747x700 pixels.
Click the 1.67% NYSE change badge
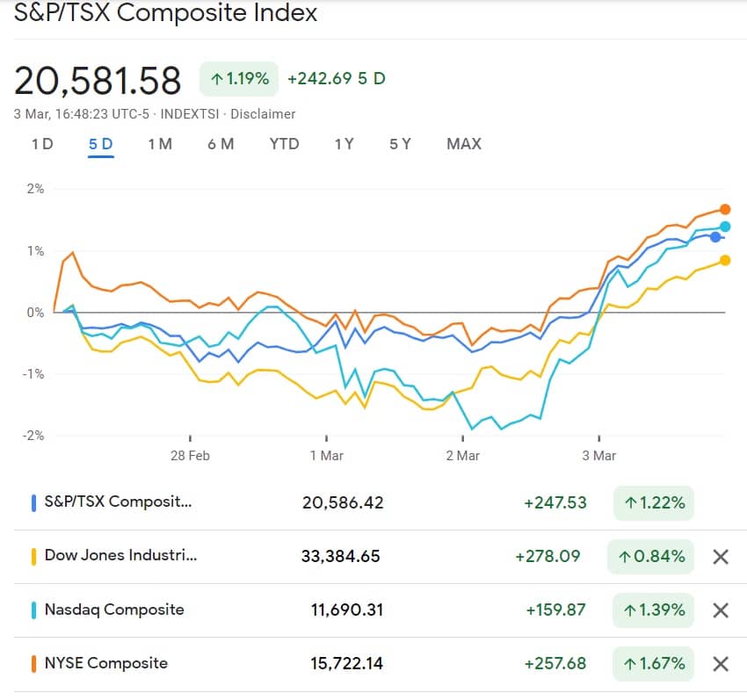point(653,663)
